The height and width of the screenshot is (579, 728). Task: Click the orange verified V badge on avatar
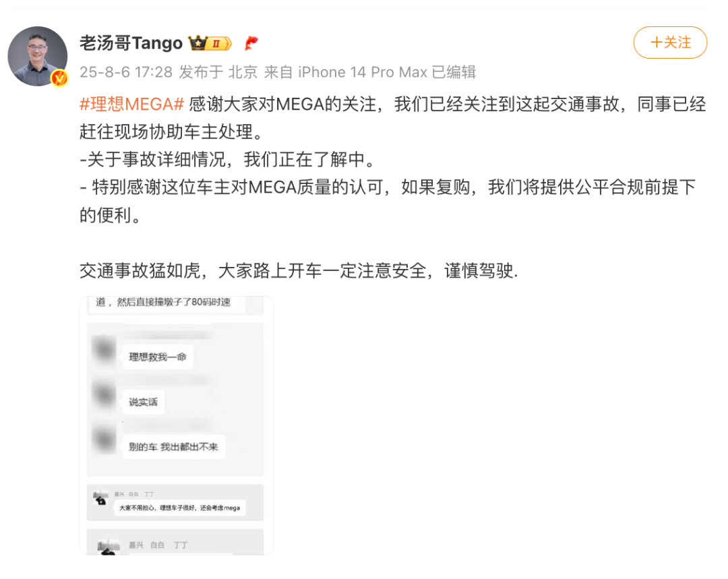[59, 78]
